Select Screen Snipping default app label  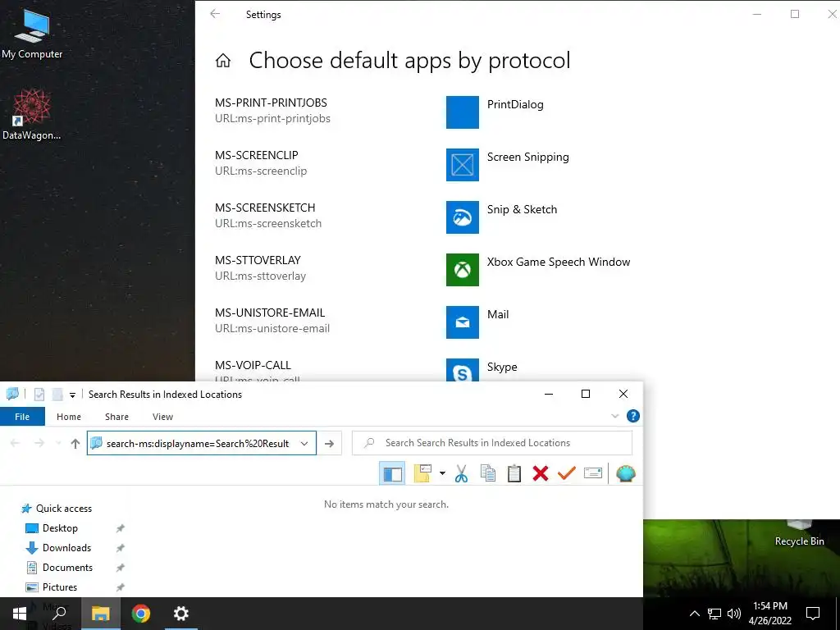click(x=527, y=157)
